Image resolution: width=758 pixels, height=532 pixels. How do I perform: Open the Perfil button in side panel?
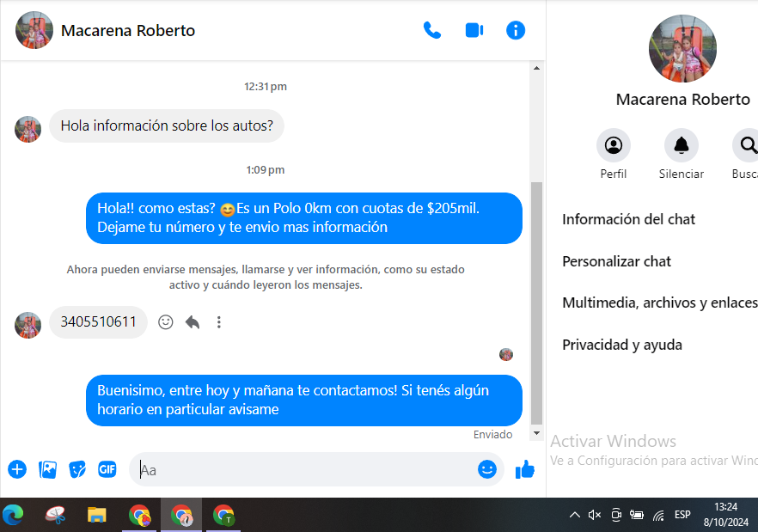pos(613,145)
